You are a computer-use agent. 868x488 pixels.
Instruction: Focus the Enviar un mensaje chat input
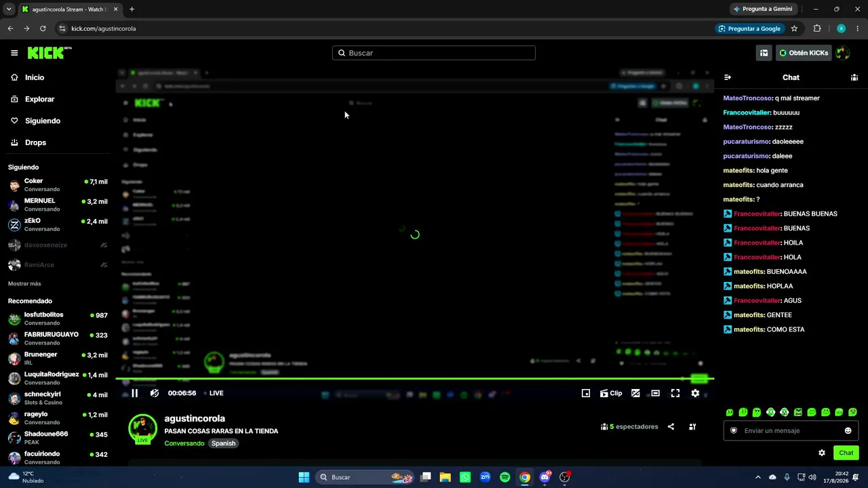click(x=791, y=430)
